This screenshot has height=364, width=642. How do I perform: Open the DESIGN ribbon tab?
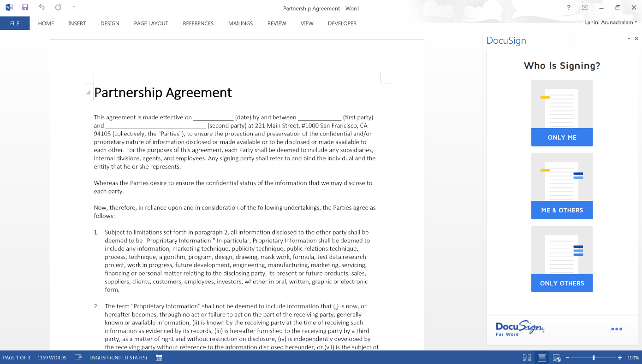coord(110,23)
